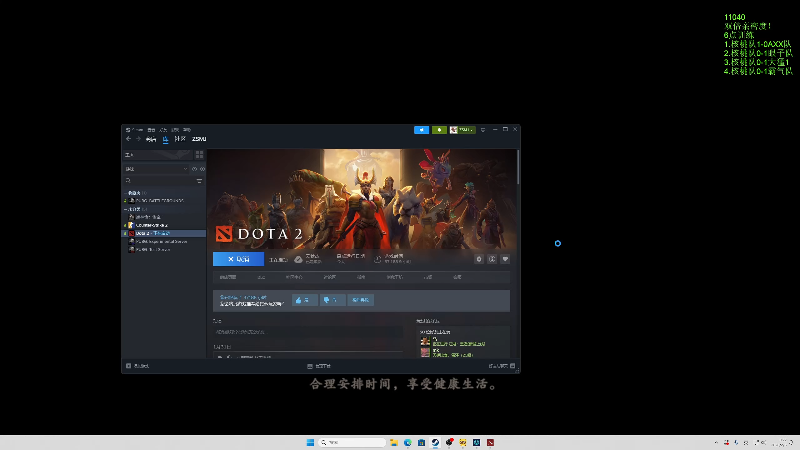Open Microsoft Edge from the taskbar
800x450 pixels.
coord(408,442)
